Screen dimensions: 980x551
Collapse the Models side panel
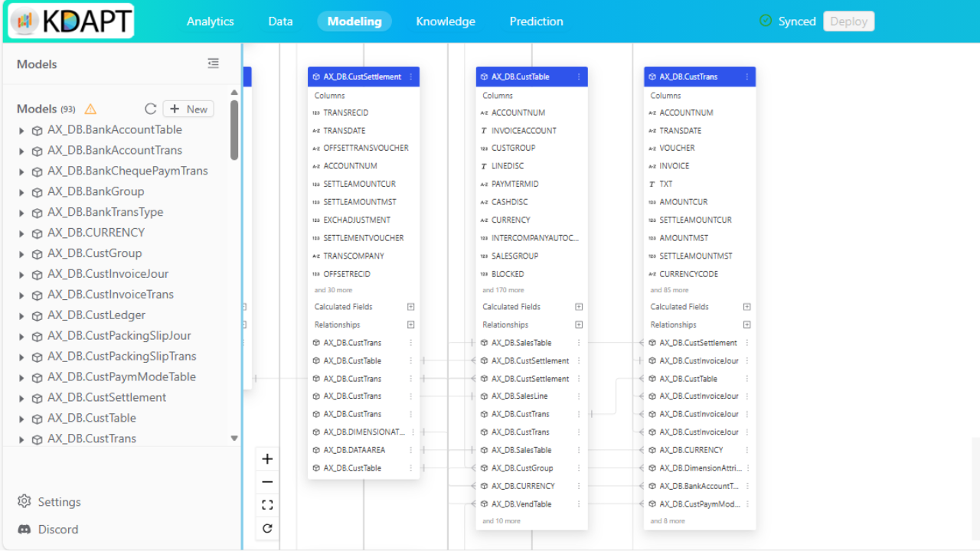click(x=213, y=64)
